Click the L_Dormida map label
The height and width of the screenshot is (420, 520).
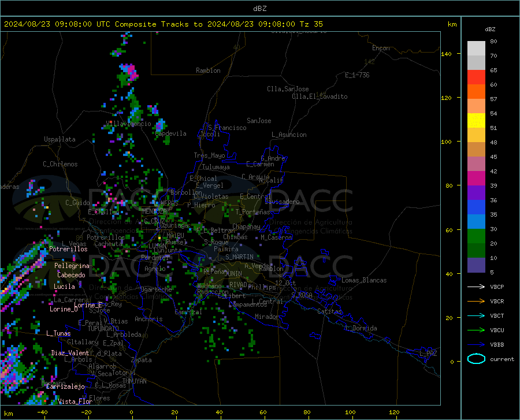[361, 328]
